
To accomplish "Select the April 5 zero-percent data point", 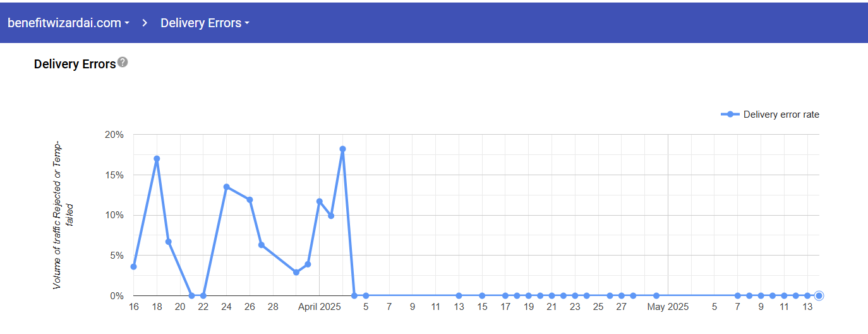I will 366,295.
